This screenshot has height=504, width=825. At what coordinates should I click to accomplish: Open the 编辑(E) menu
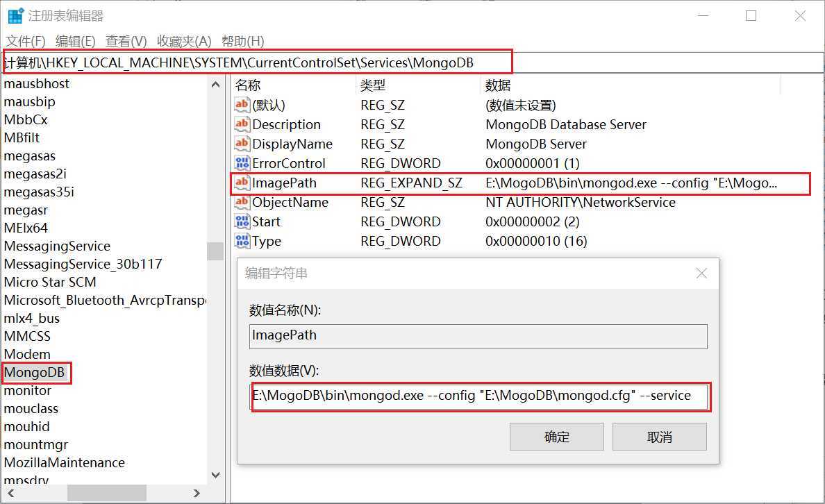[75, 41]
